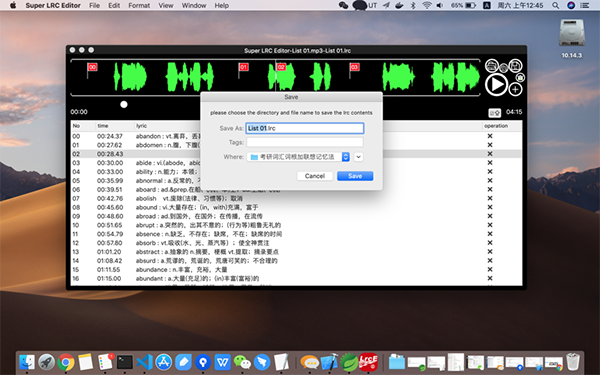The height and width of the screenshot is (375, 600).
Task: Click the open-file circle icon above Play
Action: pos(492,66)
